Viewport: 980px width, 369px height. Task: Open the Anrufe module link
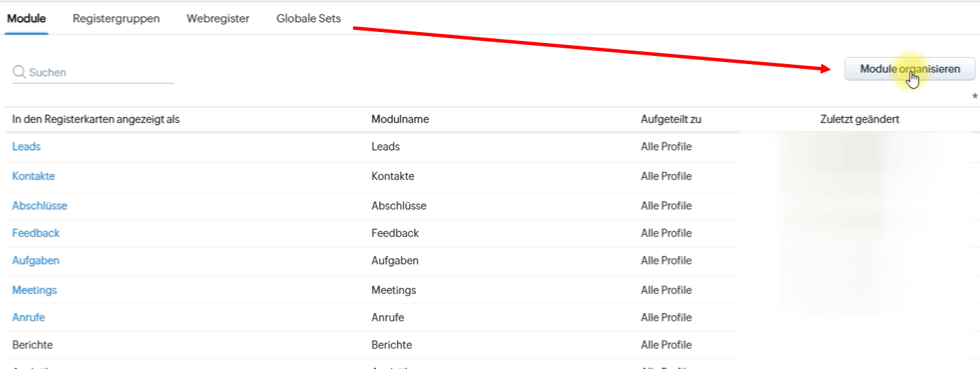pos(29,317)
